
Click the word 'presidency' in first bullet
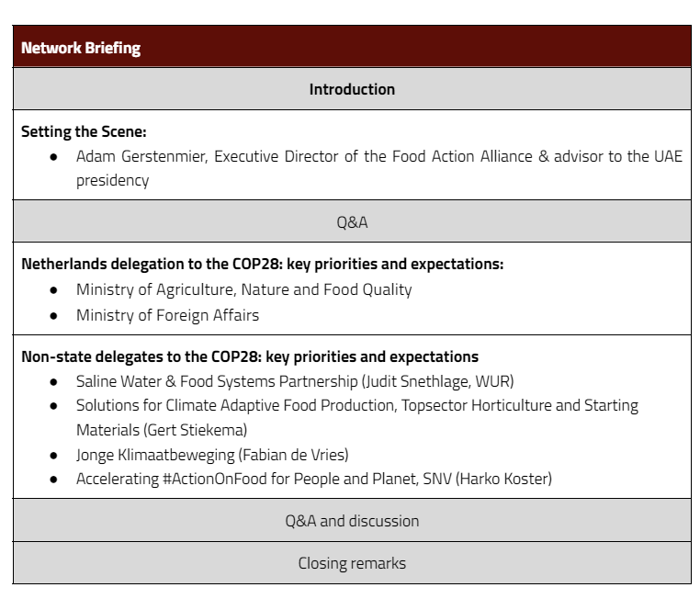(x=112, y=180)
